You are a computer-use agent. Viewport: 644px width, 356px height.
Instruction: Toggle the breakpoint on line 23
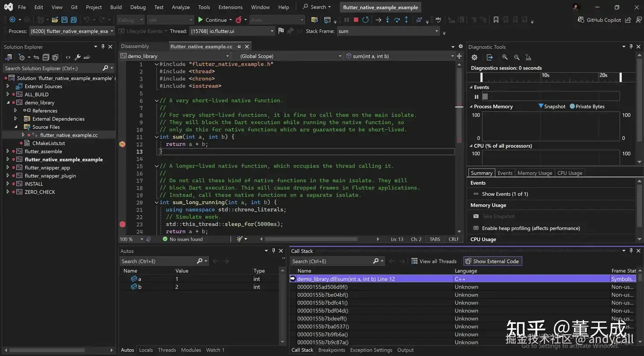[123, 224]
